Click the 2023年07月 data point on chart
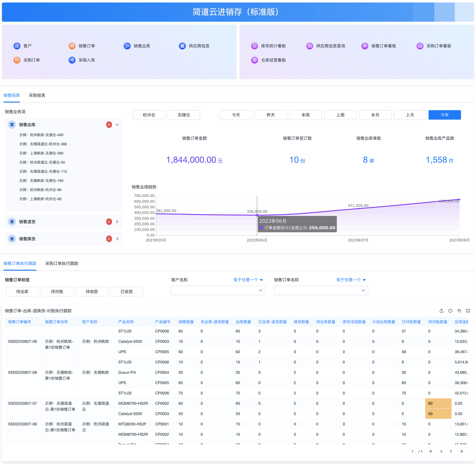Screen dimensions: 476x464 [358, 209]
